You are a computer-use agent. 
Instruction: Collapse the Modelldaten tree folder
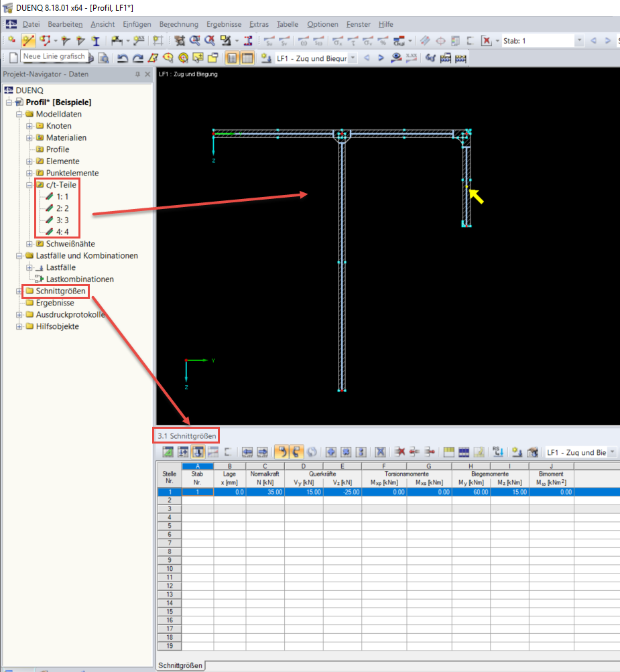[x=19, y=115]
